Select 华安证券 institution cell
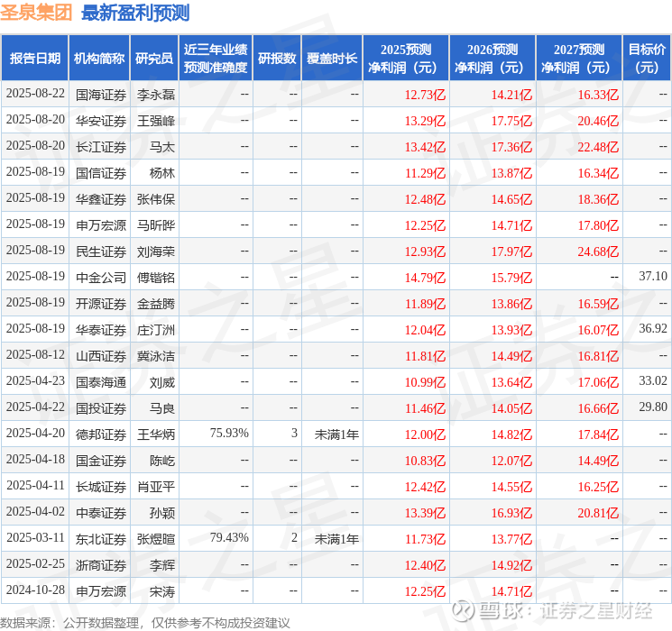Viewport: 672px width, 631px height. pyautogui.click(x=101, y=121)
